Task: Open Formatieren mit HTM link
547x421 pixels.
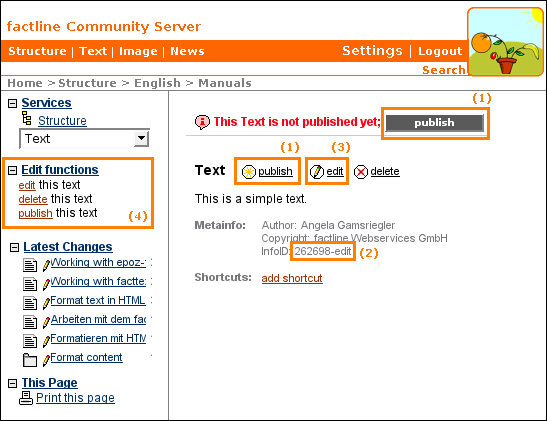Action: click(x=98, y=338)
